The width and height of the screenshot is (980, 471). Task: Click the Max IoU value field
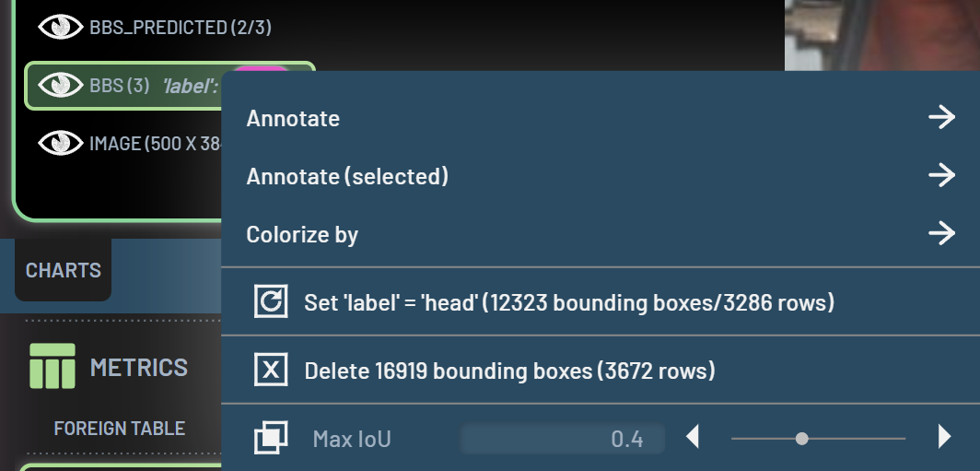point(562,439)
